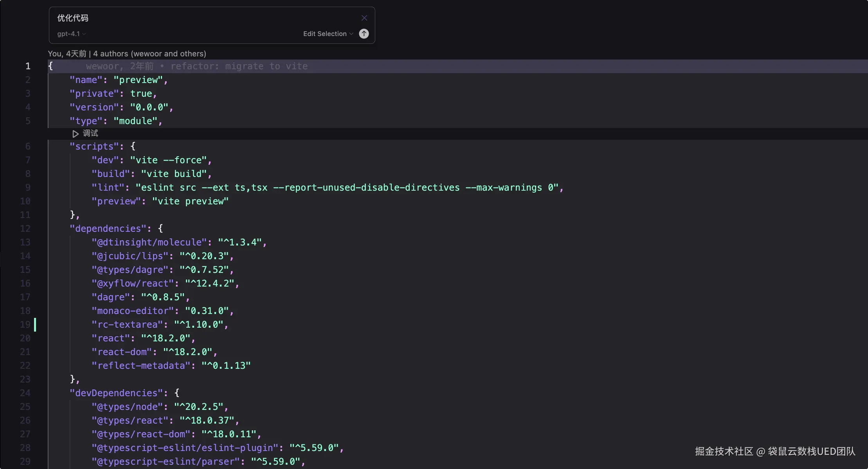
Task: Click the "devDependencies" key on line 24
Action: [x=116, y=393]
